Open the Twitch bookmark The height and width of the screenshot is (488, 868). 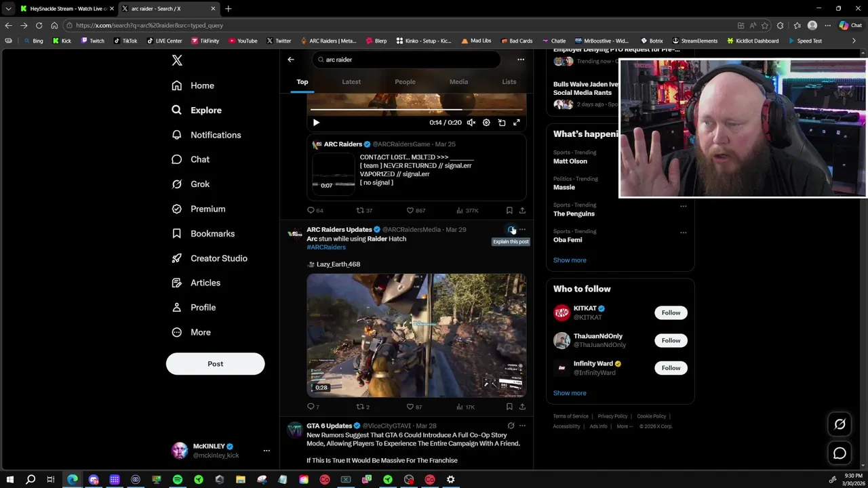pyautogui.click(x=92, y=41)
